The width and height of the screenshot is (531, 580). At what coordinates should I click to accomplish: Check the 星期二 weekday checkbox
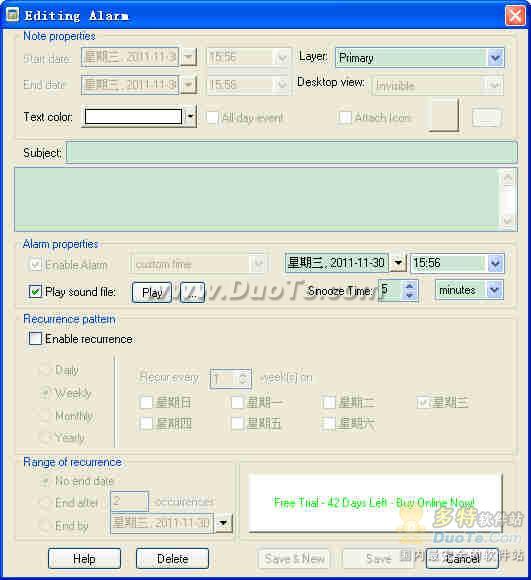pyautogui.click(x=329, y=402)
